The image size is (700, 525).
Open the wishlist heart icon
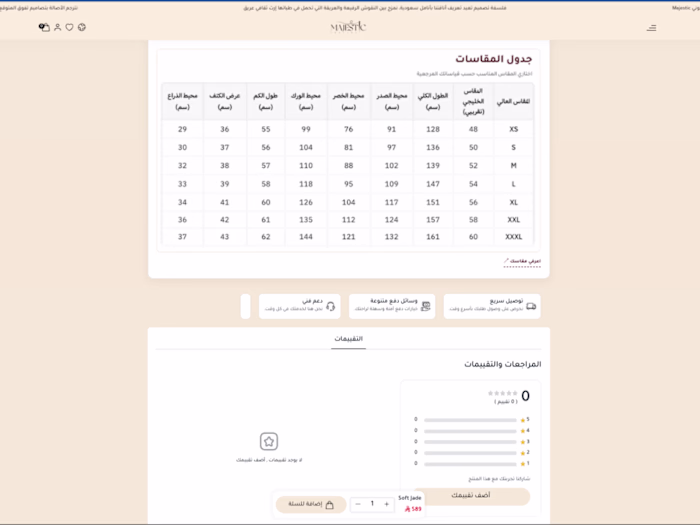click(x=69, y=27)
